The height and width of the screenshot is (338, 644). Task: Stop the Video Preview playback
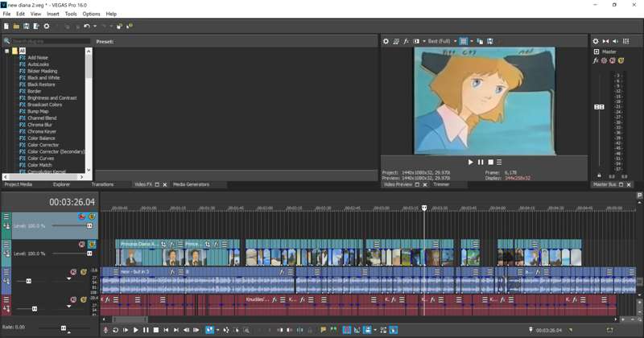pos(490,163)
